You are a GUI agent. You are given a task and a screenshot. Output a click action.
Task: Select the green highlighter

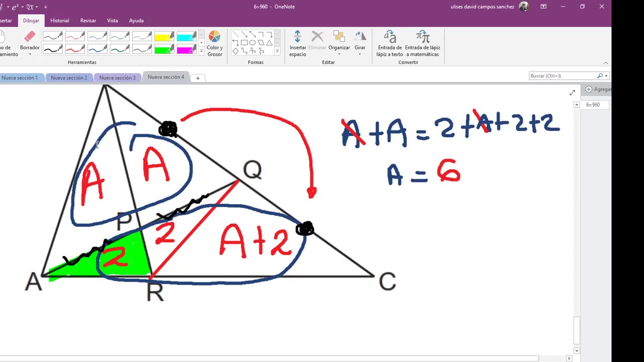[164, 49]
